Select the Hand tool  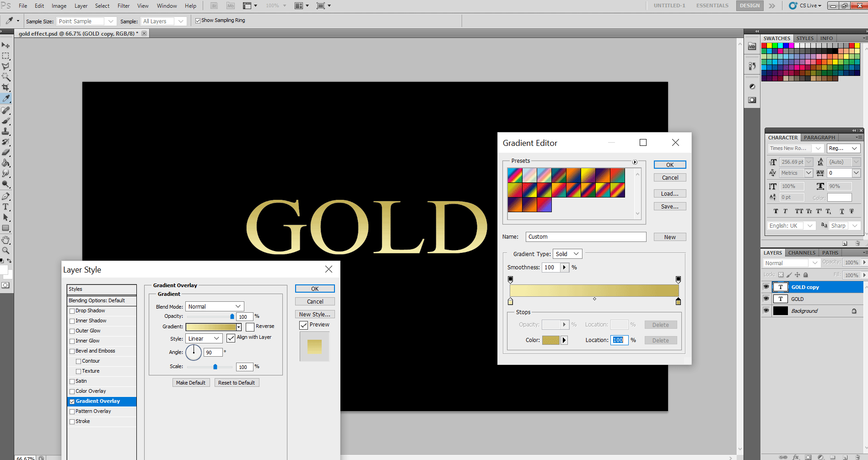(6, 240)
